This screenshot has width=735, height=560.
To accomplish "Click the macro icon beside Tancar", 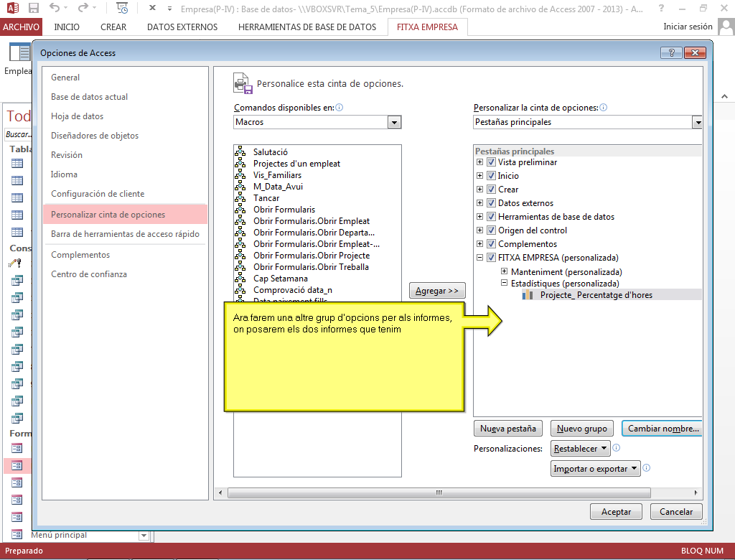I will click(x=240, y=197).
